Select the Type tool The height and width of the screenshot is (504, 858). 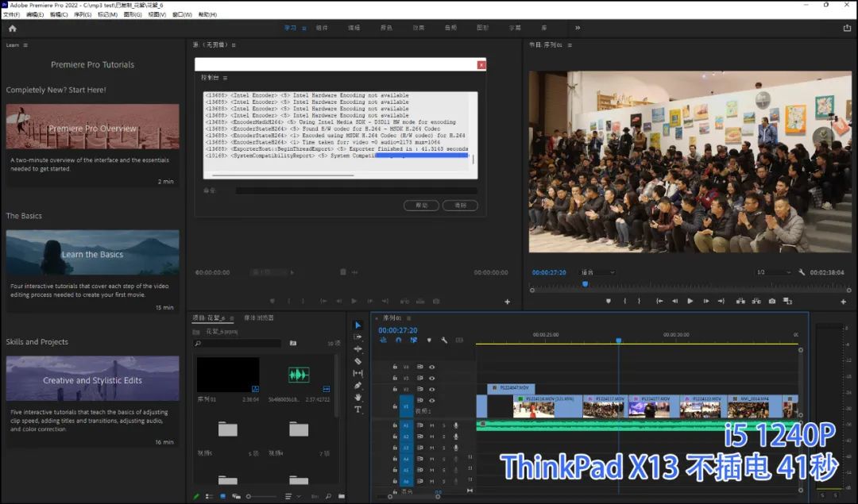pos(357,410)
